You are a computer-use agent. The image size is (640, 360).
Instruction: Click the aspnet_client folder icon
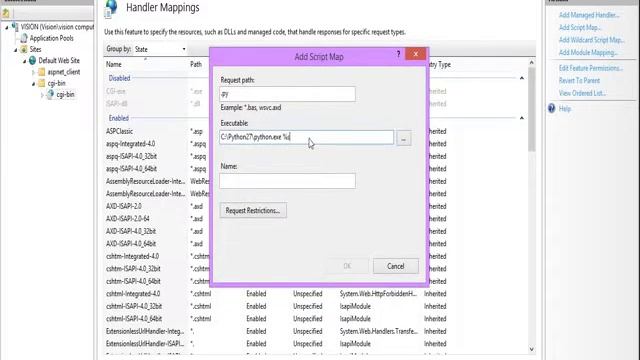click(x=42, y=72)
